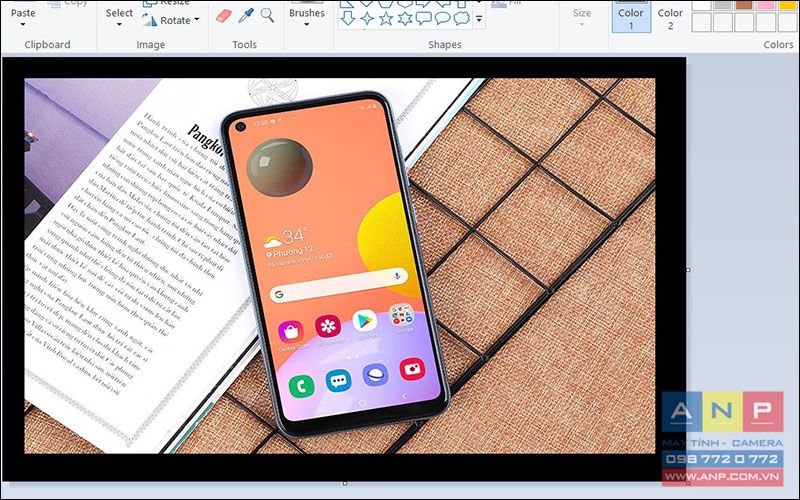
Task: Activate Color 2 background selector
Action: pyautogui.click(x=670, y=17)
